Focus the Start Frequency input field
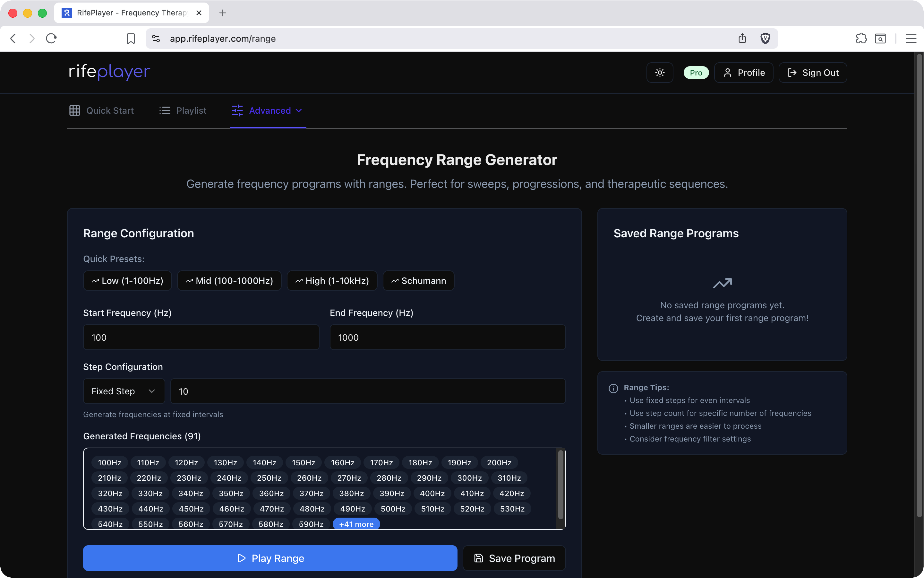 pyautogui.click(x=201, y=337)
